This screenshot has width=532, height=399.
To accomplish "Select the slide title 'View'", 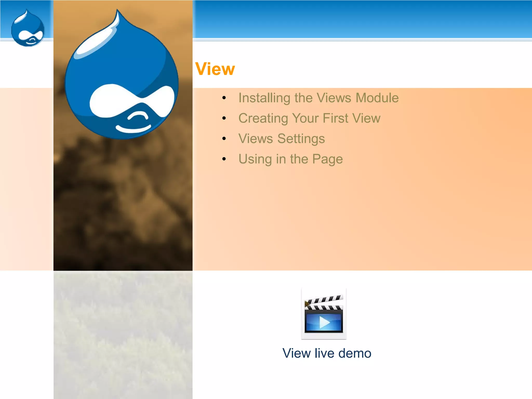I will (215, 69).
